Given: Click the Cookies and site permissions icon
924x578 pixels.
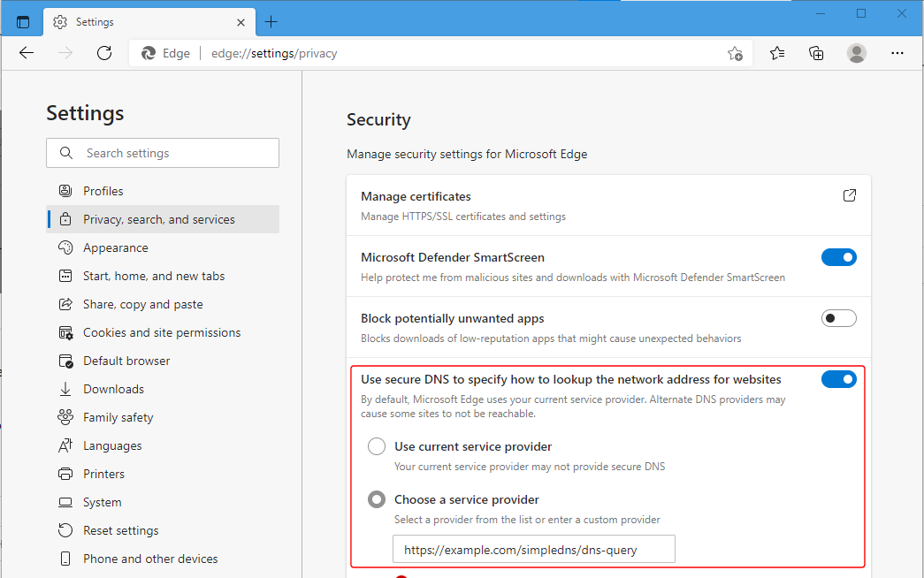Looking at the screenshot, I should (65, 333).
